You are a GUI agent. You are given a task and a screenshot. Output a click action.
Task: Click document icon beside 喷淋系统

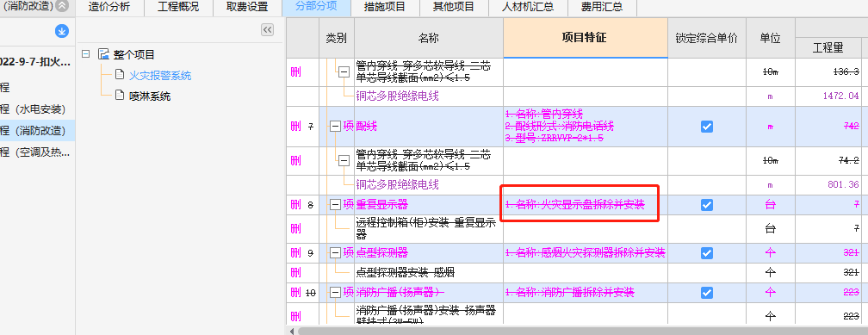(120, 96)
